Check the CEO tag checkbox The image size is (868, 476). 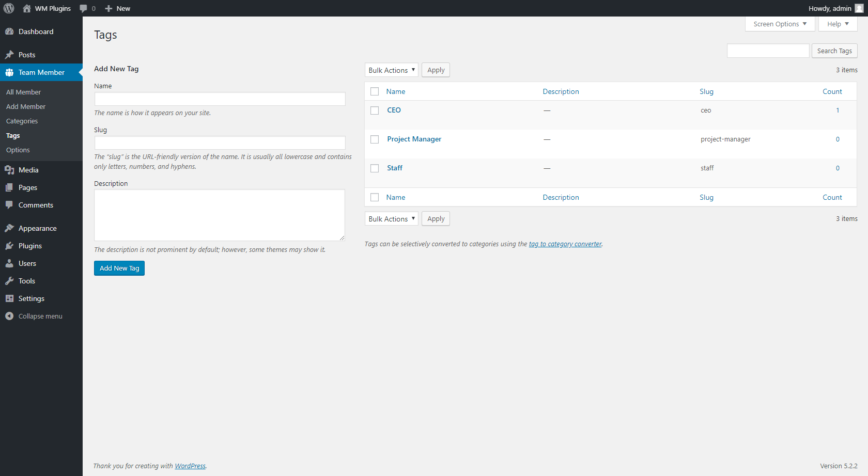375,110
